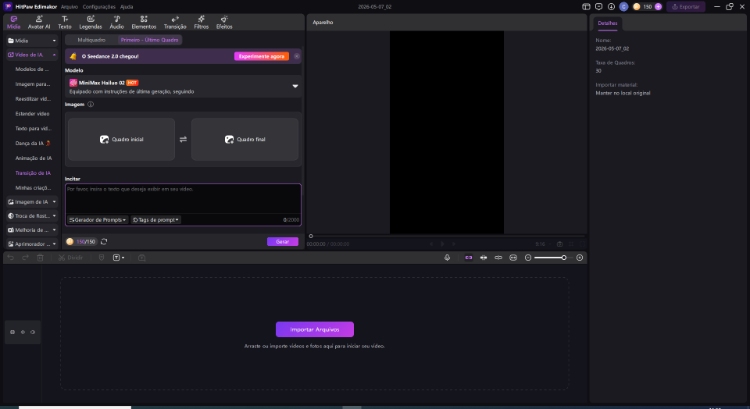Collapse the Vídeo de IA section

(x=32, y=55)
